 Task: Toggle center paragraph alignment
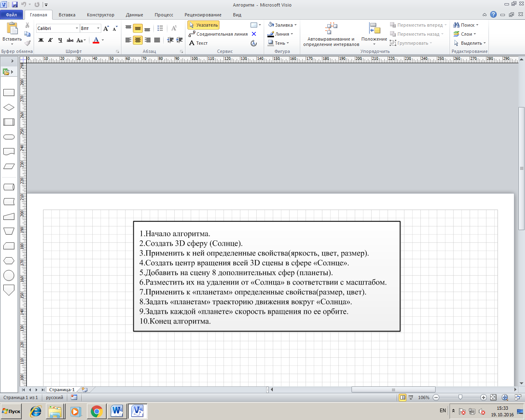tap(138, 40)
